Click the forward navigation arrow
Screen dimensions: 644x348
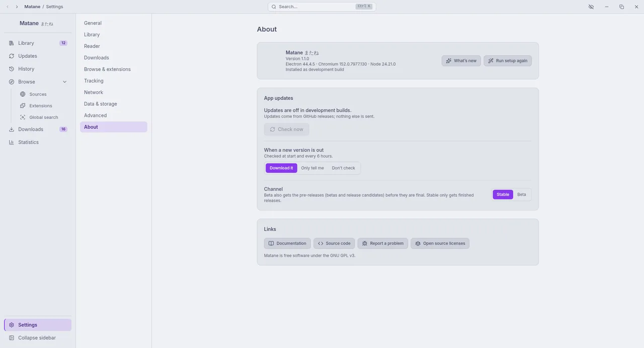click(17, 7)
